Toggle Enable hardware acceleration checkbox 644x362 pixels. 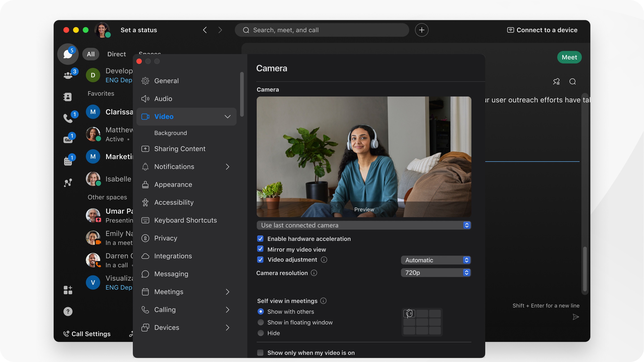(x=260, y=239)
